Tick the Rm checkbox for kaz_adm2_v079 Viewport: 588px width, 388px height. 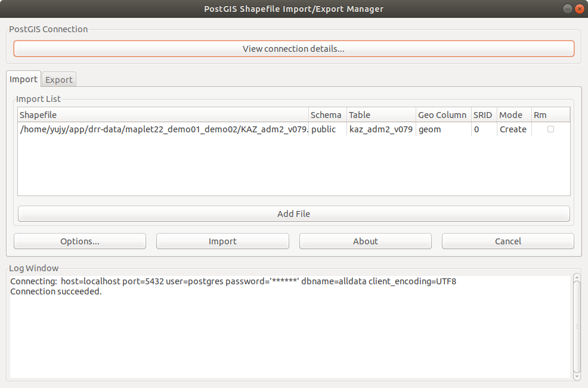550,129
